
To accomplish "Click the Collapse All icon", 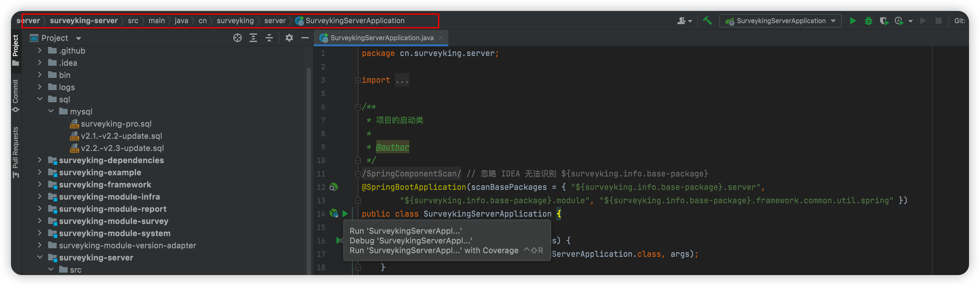I will point(269,38).
